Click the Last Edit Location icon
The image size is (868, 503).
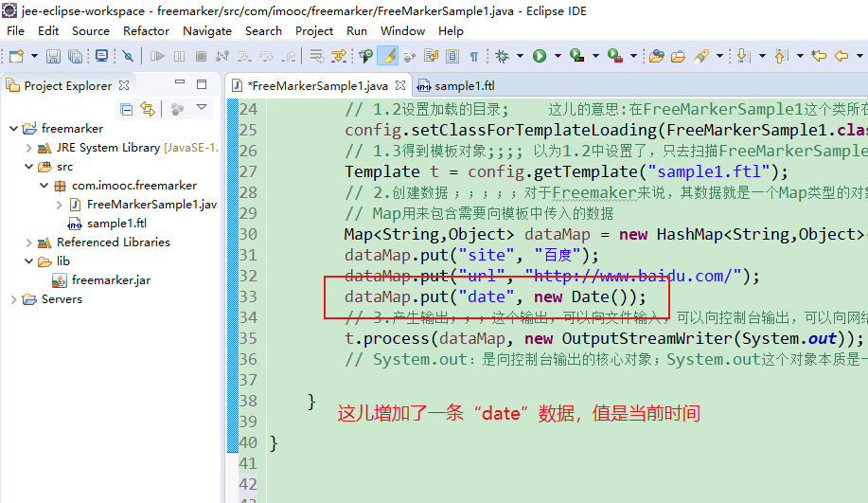[819, 56]
